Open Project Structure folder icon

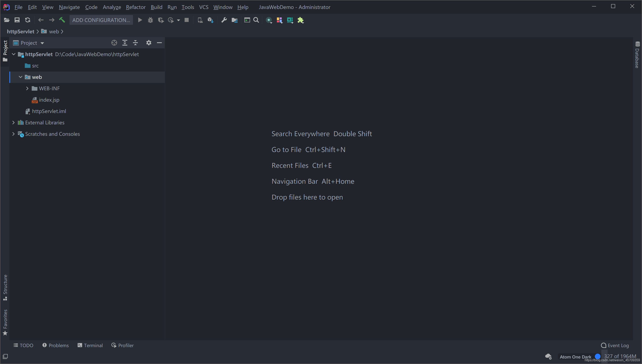click(x=235, y=20)
